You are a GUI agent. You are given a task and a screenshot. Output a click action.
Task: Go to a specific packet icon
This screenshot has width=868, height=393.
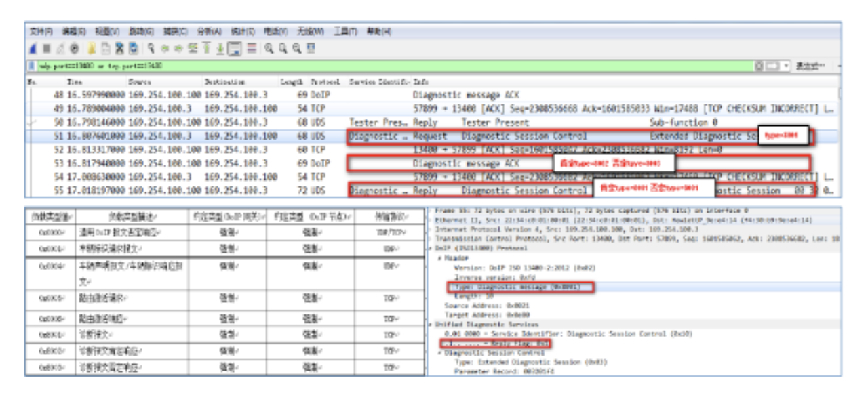click(193, 48)
